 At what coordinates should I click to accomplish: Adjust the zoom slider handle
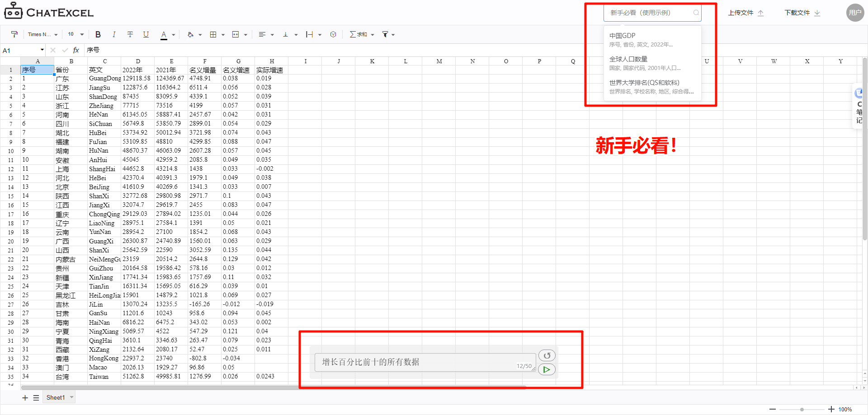[x=802, y=410]
